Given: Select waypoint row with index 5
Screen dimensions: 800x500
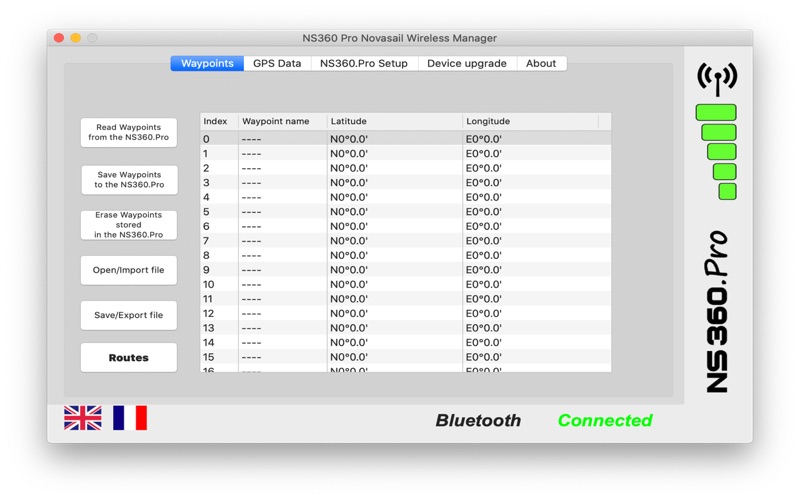Looking at the screenshot, I should 406,212.
